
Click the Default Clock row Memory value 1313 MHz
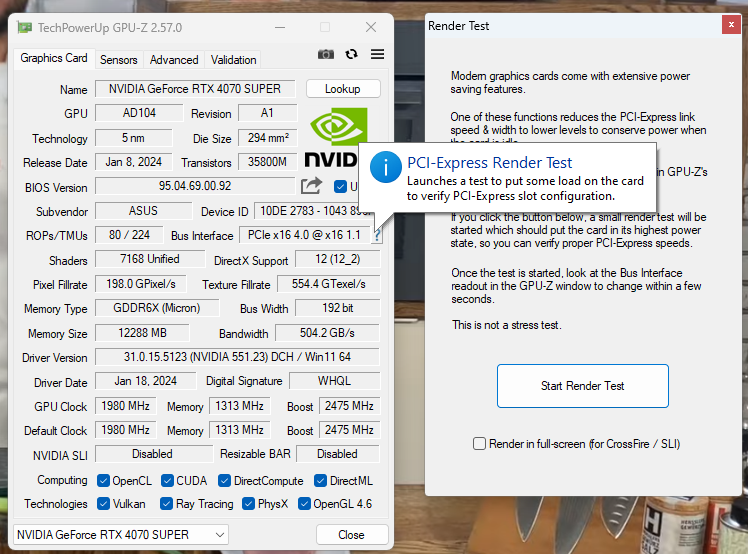pos(239,430)
